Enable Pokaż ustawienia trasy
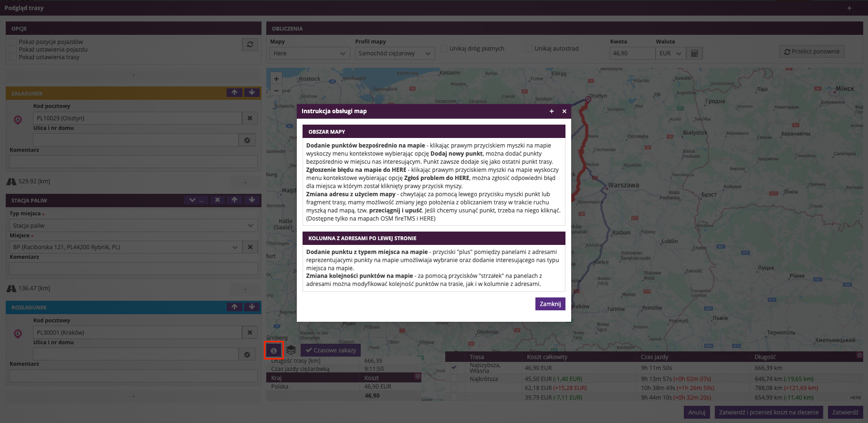 click(x=13, y=57)
